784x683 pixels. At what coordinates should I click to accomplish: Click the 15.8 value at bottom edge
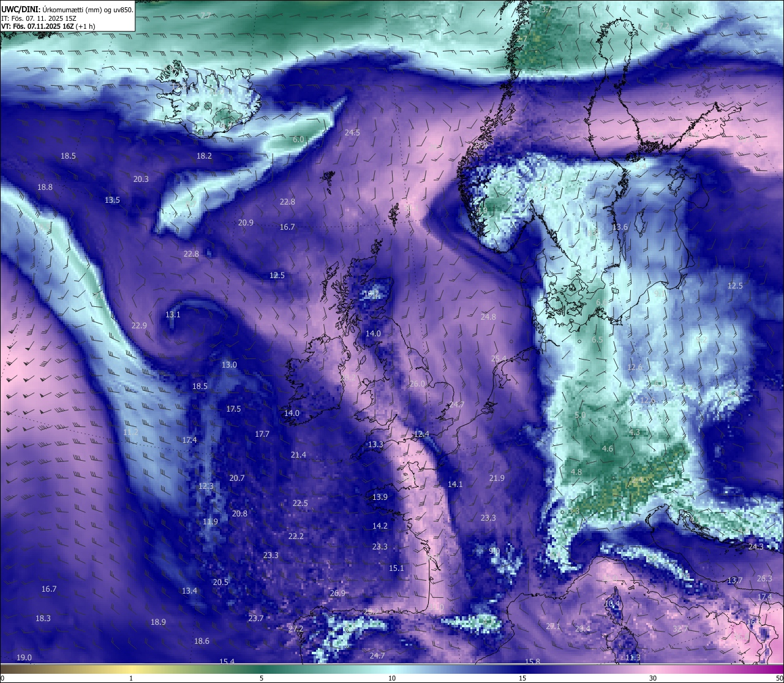pyautogui.click(x=533, y=662)
